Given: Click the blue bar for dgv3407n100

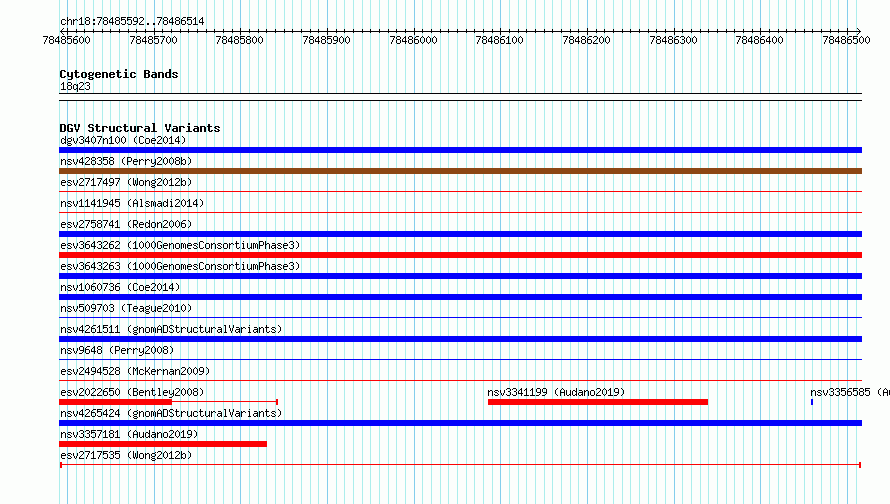Looking at the screenshot, I should tap(460, 150).
